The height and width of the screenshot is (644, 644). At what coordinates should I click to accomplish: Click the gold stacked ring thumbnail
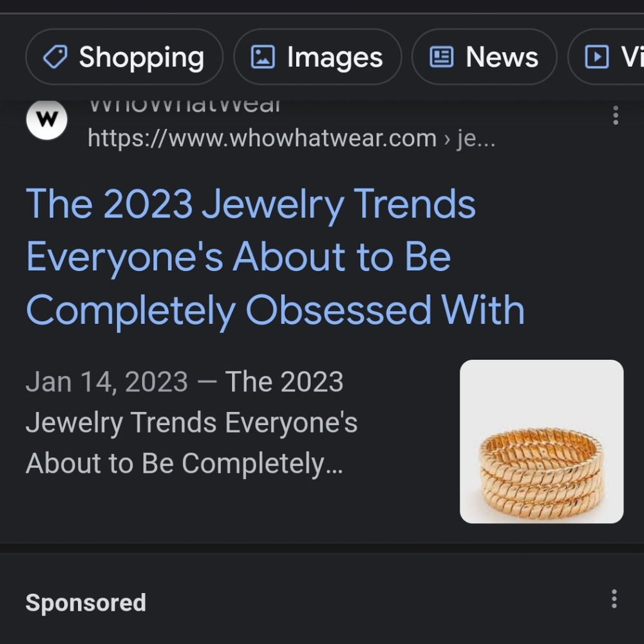[x=542, y=442]
